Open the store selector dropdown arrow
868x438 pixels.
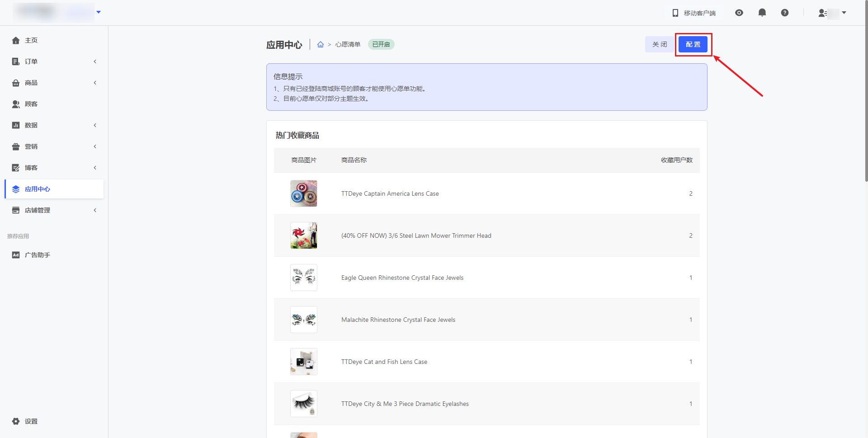pos(99,12)
